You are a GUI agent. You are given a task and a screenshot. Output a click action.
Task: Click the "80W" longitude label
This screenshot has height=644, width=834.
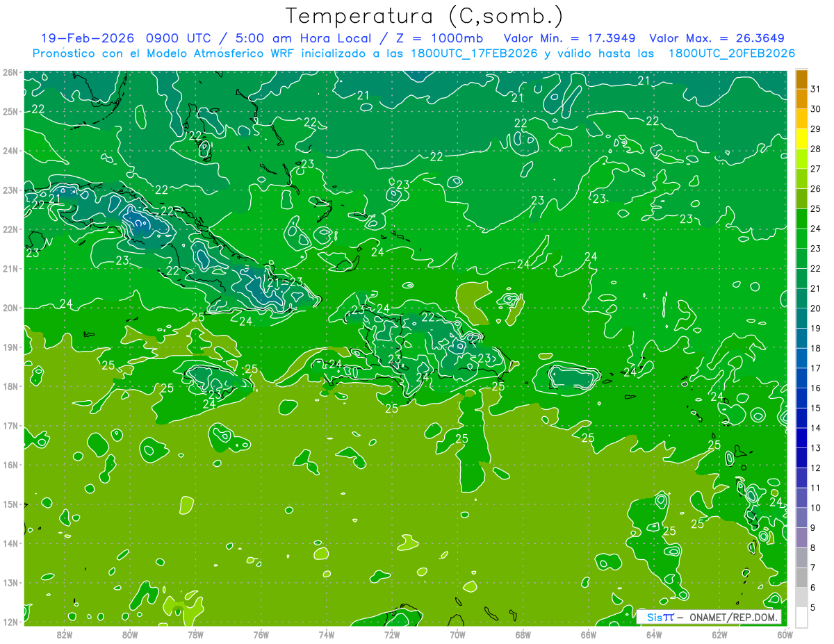coord(130,634)
